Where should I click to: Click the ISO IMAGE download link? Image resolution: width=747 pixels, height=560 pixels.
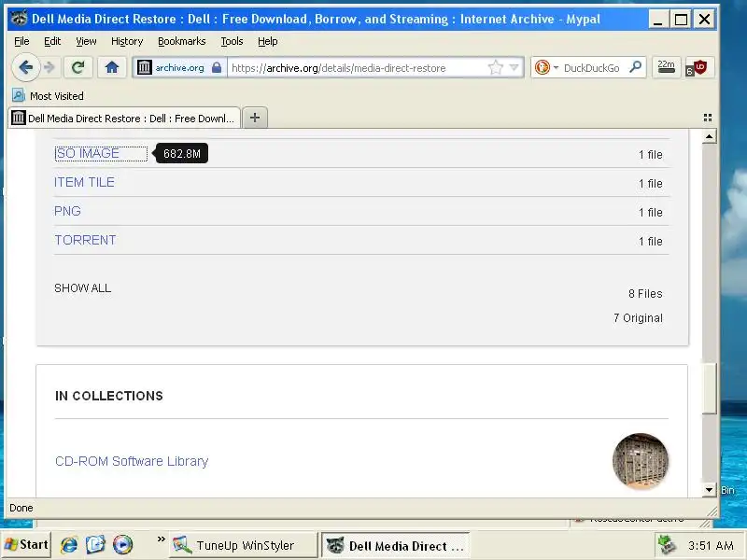pyautogui.click(x=87, y=153)
